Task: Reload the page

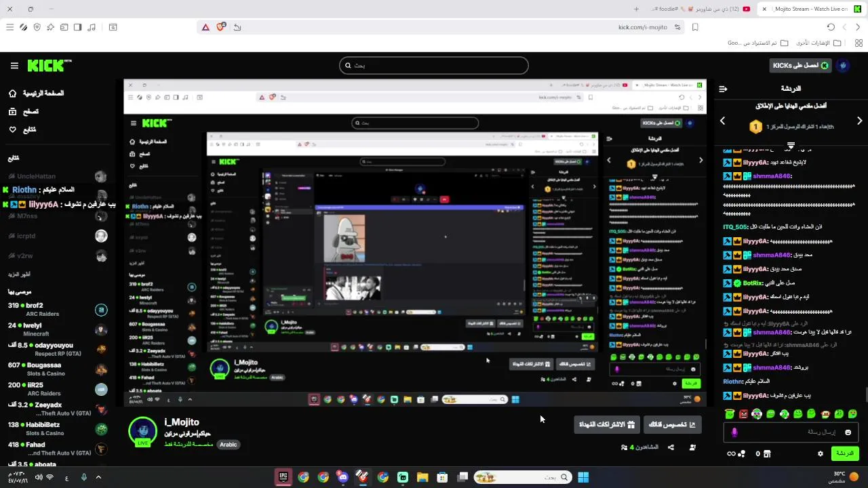Action: coord(831,27)
